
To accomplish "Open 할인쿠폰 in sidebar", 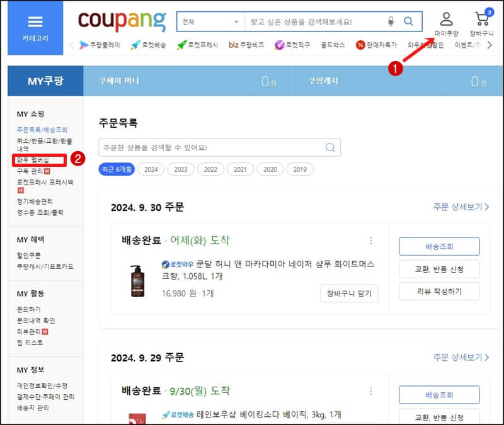I will pyautogui.click(x=28, y=256).
